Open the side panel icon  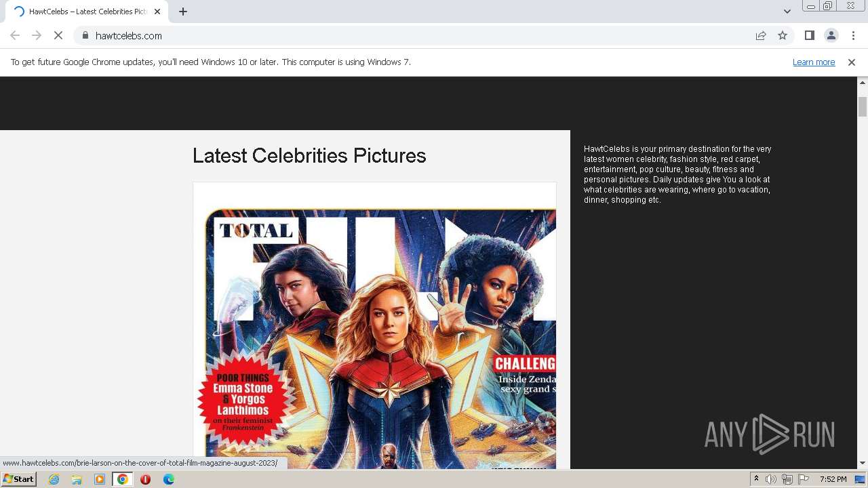pyautogui.click(x=809, y=35)
